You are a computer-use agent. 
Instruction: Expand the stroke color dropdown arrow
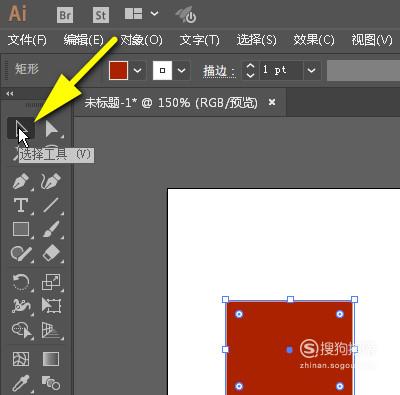pos(181,70)
